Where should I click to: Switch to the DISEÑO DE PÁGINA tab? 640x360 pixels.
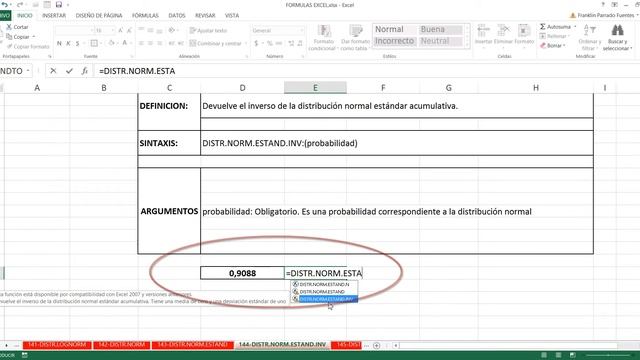point(99,16)
